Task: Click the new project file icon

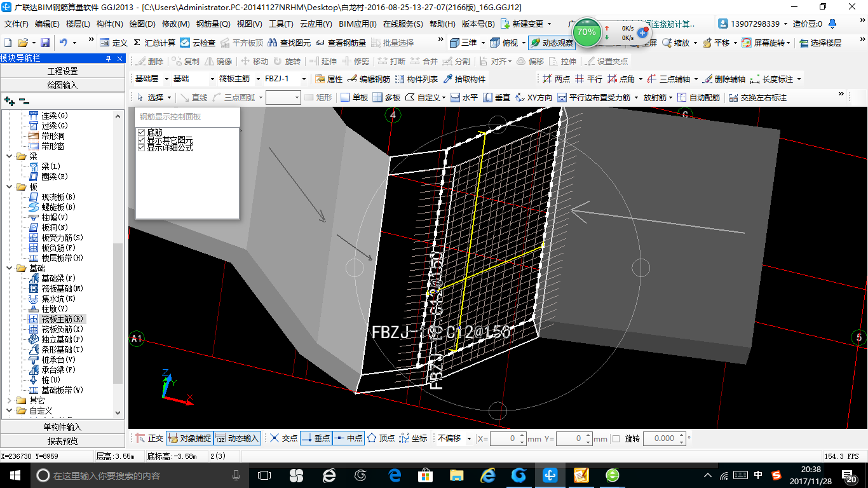Action: [8, 43]
